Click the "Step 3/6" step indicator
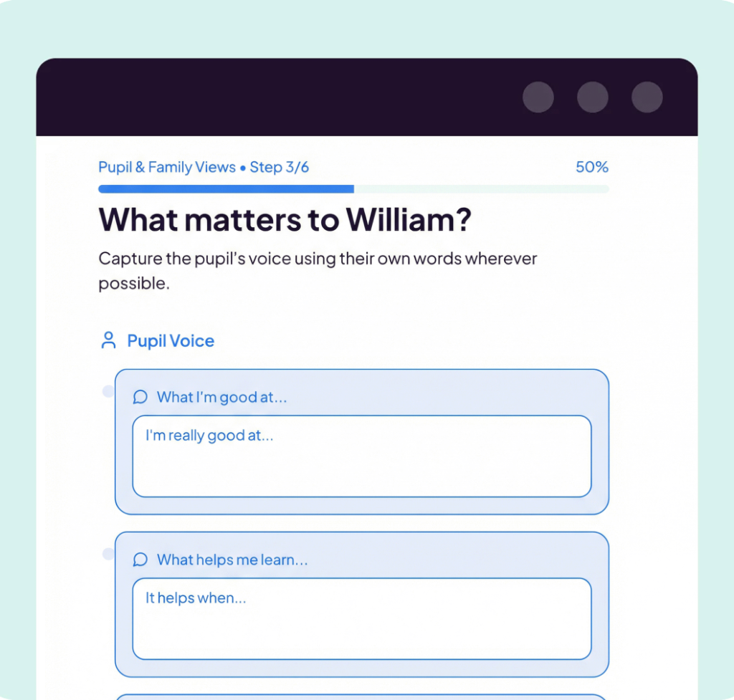 [280, 168]
